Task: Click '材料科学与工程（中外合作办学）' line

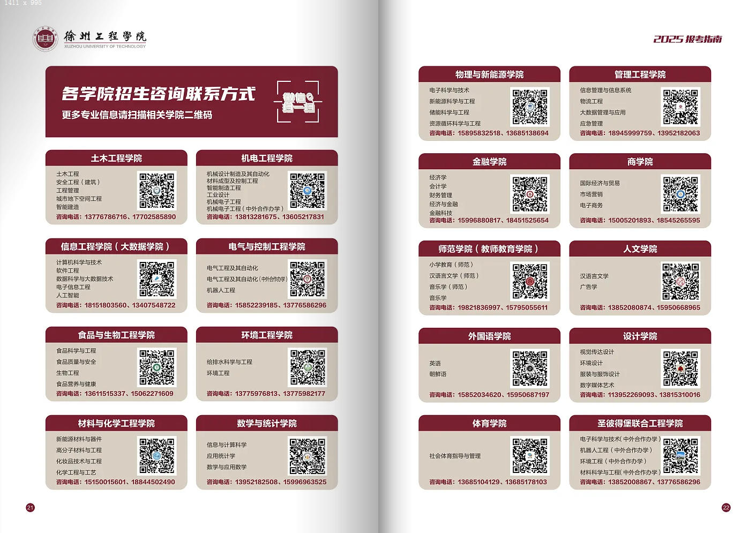Action: [620, 472]
